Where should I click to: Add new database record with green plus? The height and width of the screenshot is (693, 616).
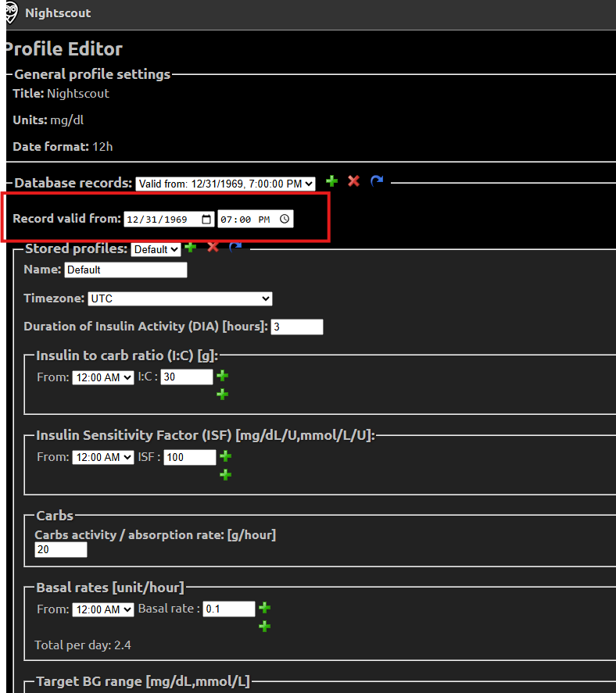point(331,181)
